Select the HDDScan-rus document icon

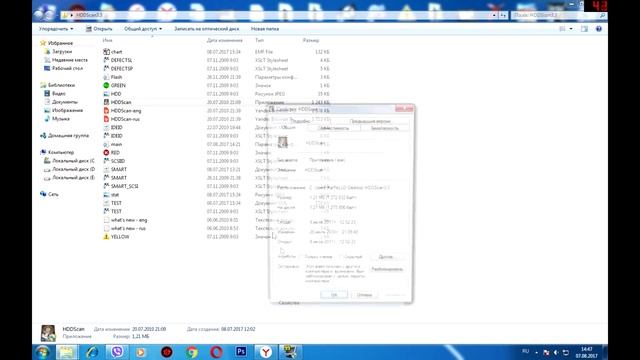point(106,119)
